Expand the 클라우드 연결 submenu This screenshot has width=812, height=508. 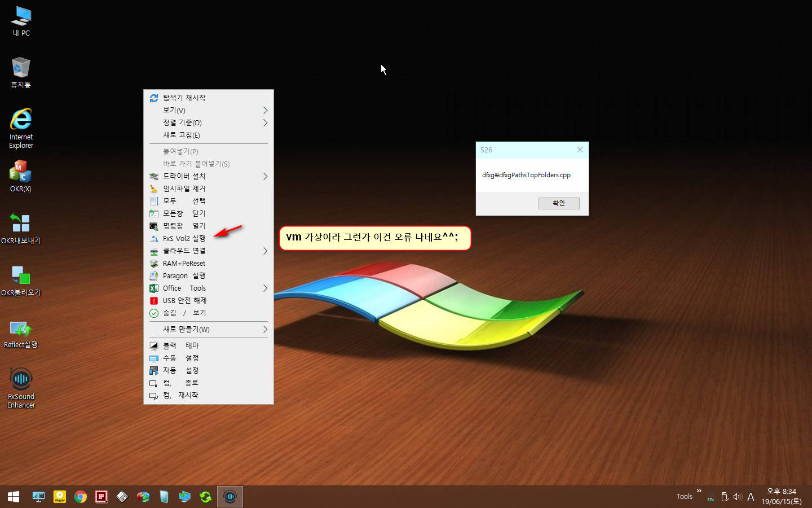[x=209, y=251]
